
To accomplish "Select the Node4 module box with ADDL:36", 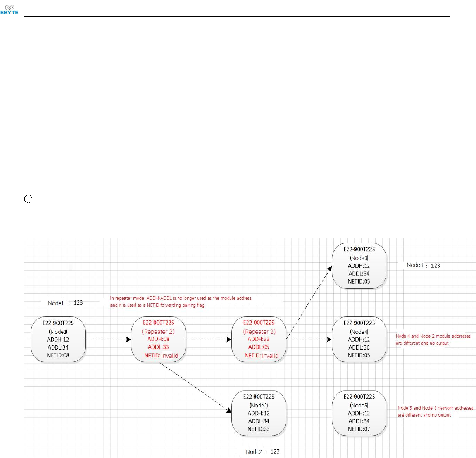I will (359, 339).
